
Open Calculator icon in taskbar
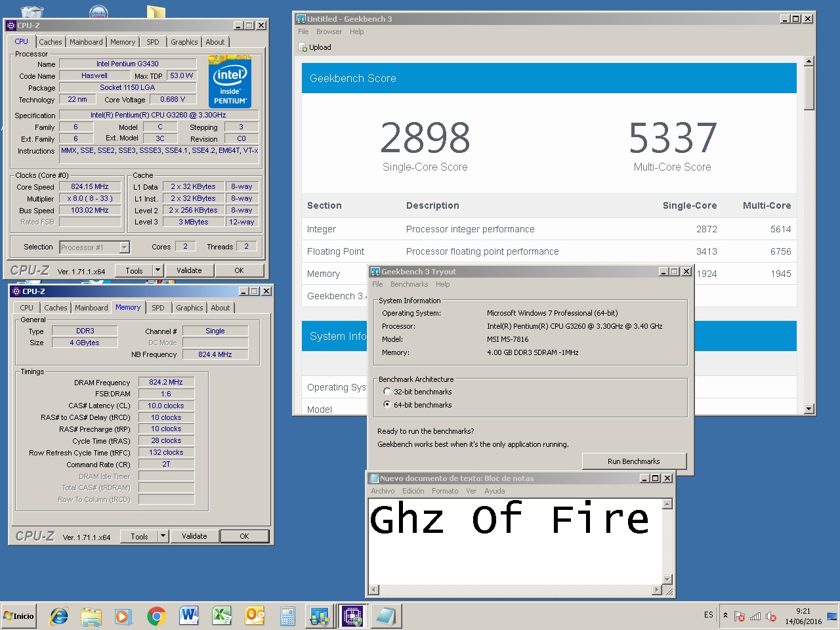[x=287, y=616]
